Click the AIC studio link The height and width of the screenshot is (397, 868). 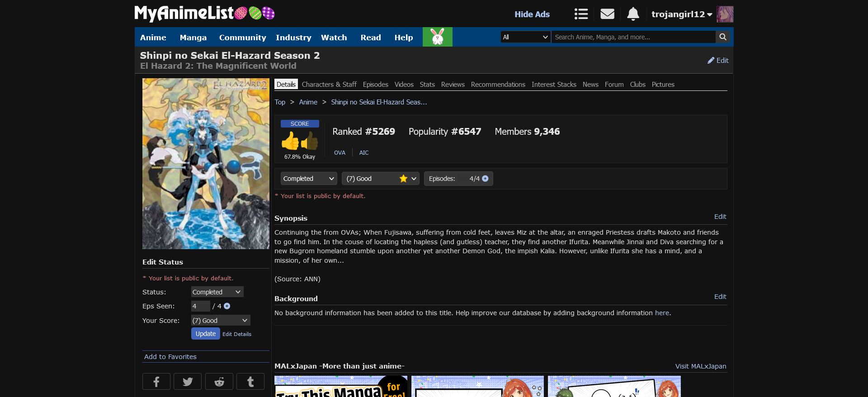point(364,153)
